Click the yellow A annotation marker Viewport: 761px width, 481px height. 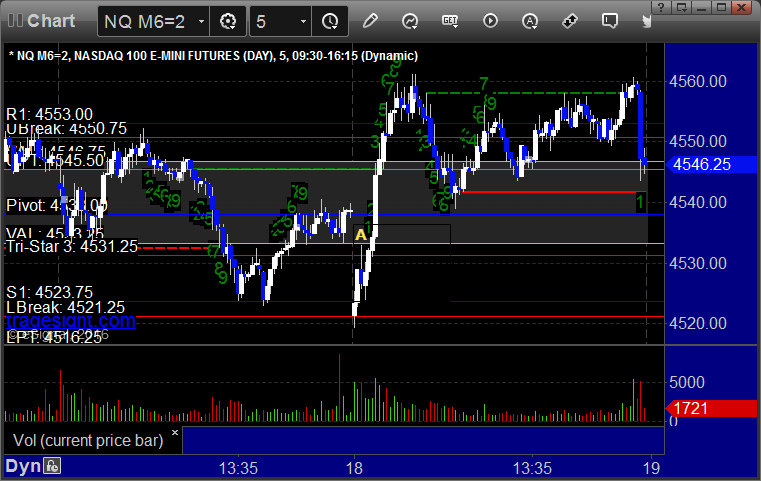coord(361,235)
